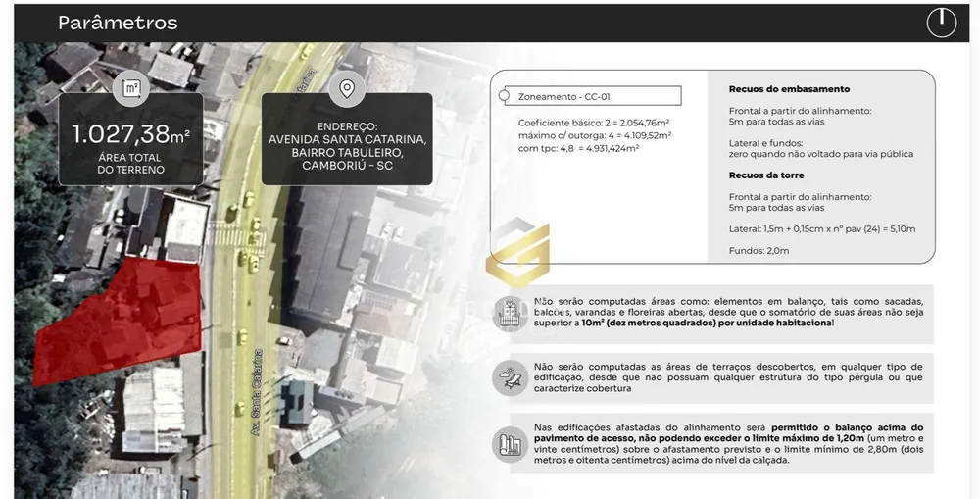Click the small circle beside Zoneamento
The height and width of the screenshot is (499, 980).
[x=504, y=96]
